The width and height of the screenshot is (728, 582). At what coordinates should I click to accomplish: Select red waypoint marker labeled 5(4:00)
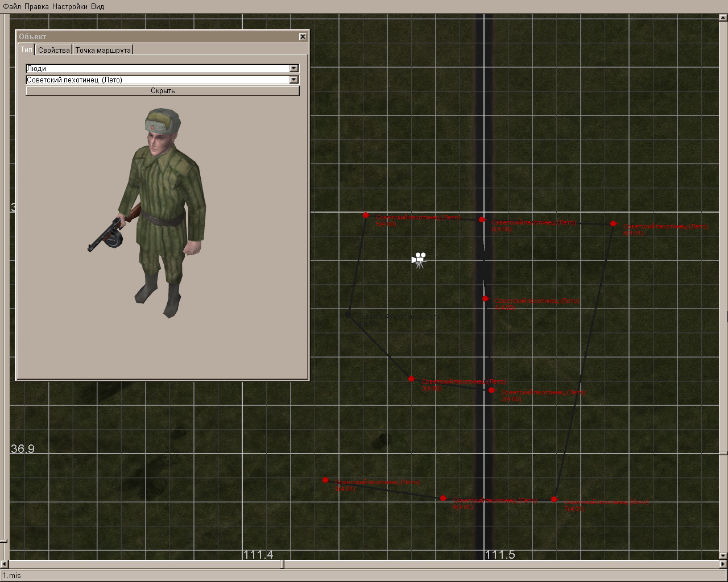coord(366,215)
